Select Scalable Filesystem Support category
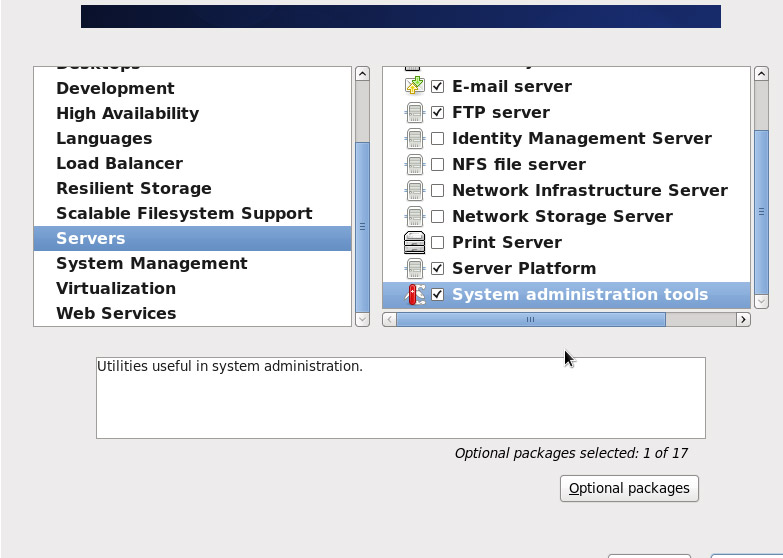 pos(193,213)
